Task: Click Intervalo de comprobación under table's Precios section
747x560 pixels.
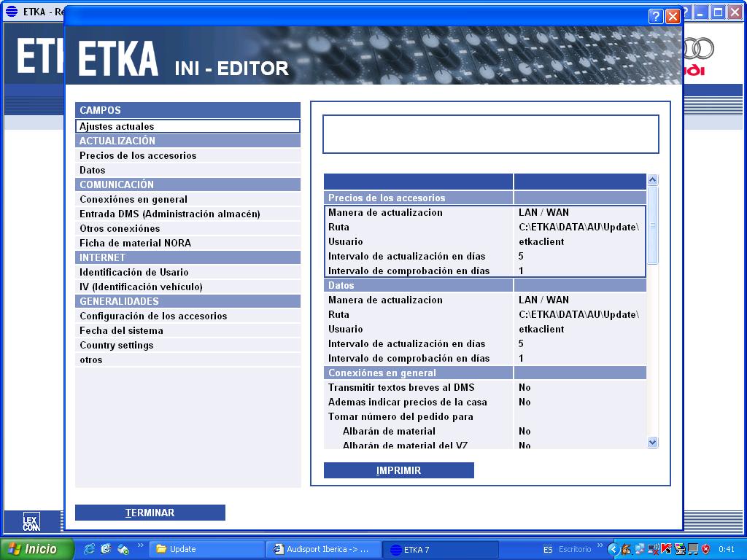Action: 485,271
